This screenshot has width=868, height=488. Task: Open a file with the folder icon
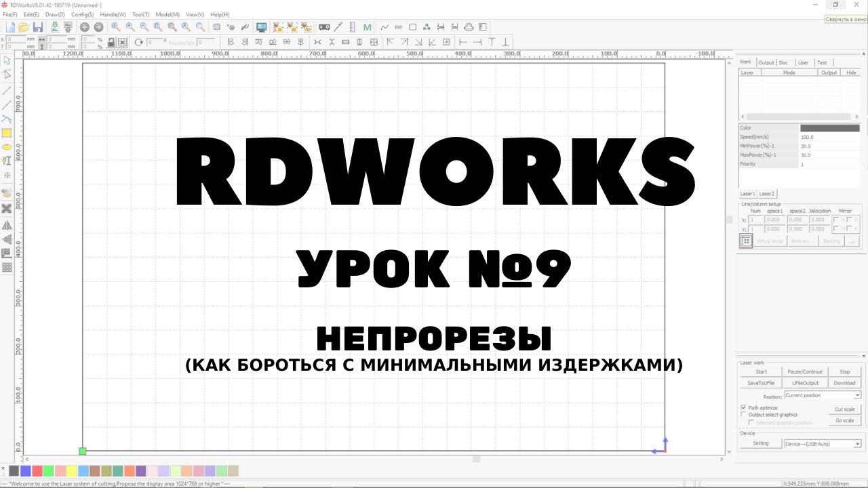click(24, 27)
